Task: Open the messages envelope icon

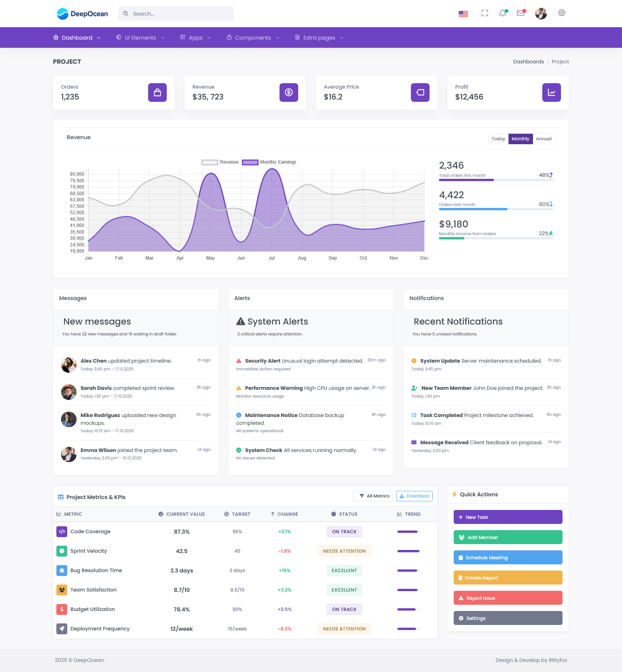Action: coord(521,13)
